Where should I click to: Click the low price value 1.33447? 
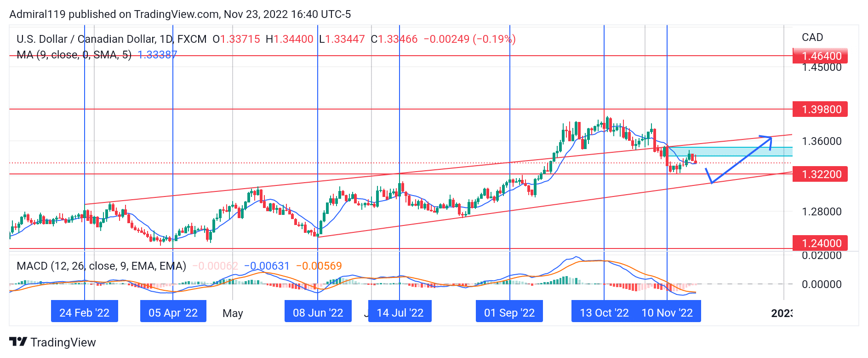pos(345,39)
